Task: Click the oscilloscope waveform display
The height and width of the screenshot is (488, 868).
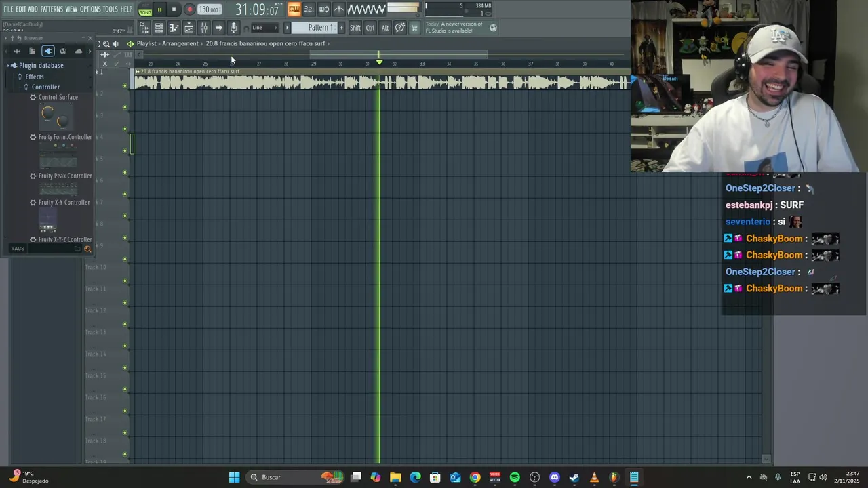Action: (366, 9)
